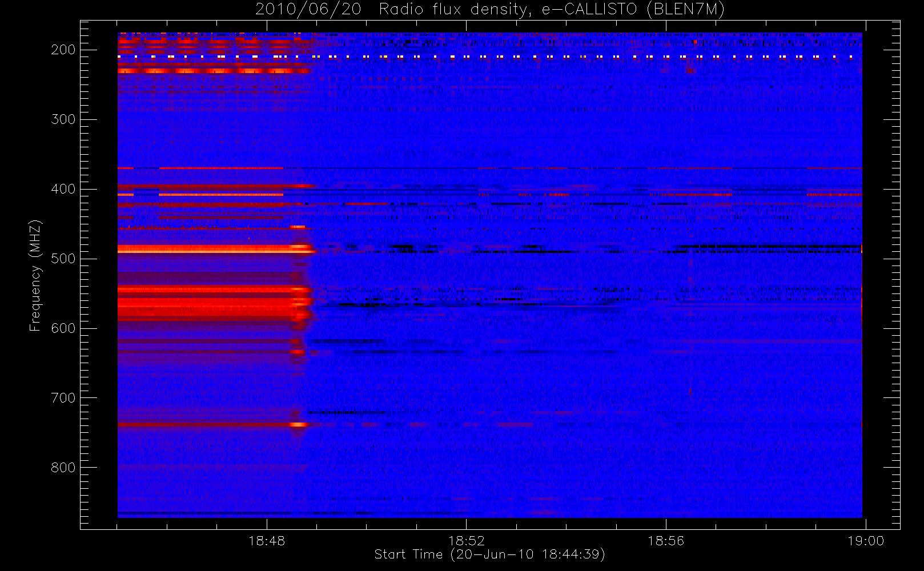Click the 19:00 time tick label
The width and height of the screenshot is (924, 571).
point(866,541)
